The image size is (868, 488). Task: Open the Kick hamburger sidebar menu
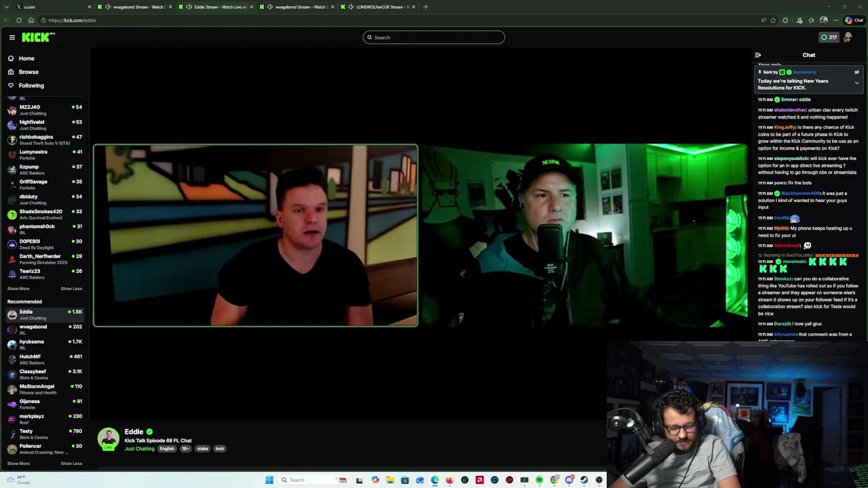[x=12, y=37]
